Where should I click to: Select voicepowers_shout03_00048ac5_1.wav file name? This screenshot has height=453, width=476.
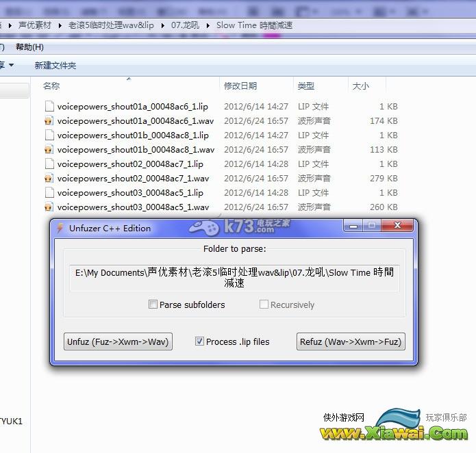coord(133,207)
